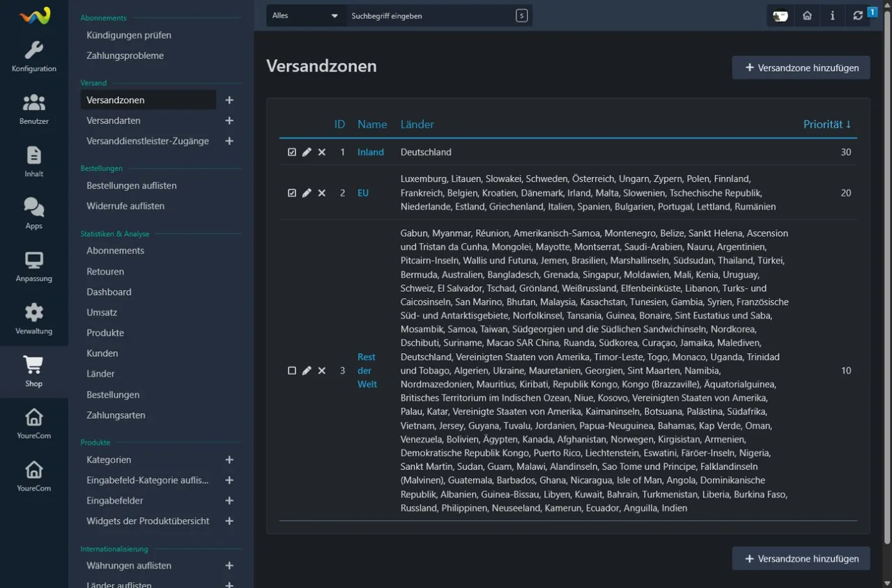892x588 pixels.
Task: Click the refresh icon with badge
Action: click(x=858, y=15)
